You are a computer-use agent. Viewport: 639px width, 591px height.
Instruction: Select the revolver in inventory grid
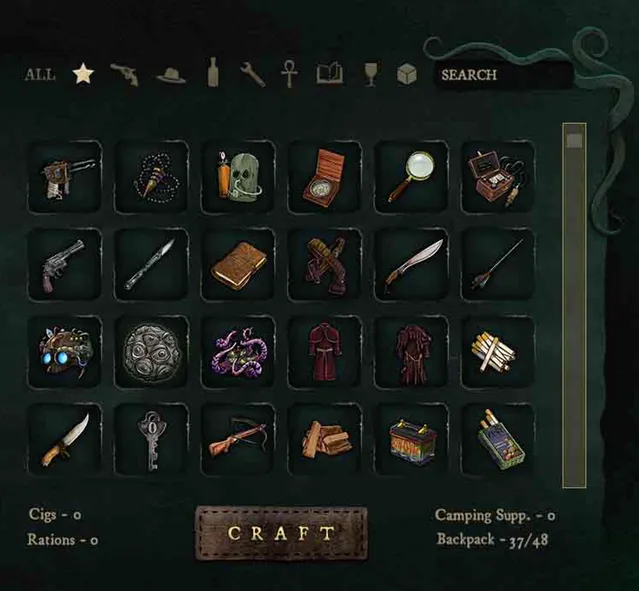coord(65,265)
